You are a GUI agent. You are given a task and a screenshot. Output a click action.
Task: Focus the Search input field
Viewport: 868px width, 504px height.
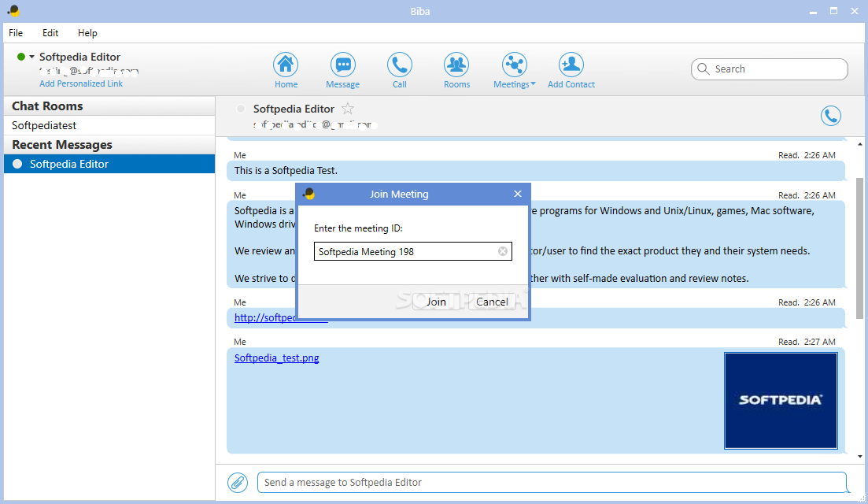769,69
